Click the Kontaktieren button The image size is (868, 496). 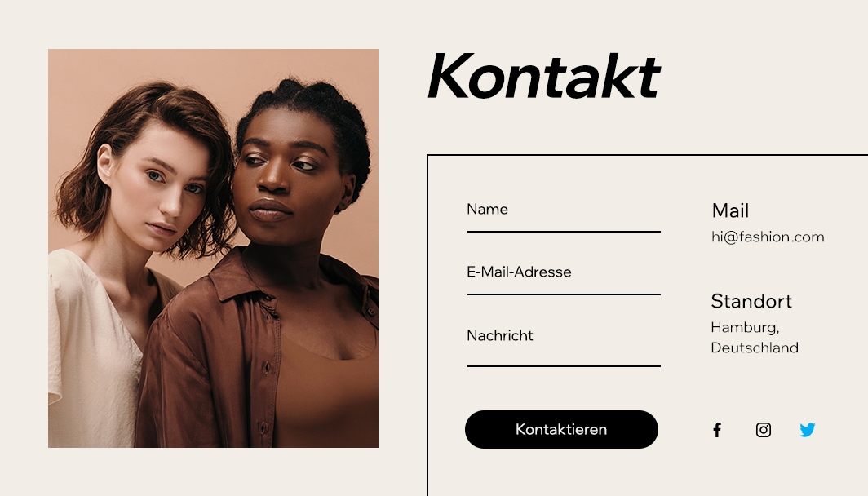561,430
